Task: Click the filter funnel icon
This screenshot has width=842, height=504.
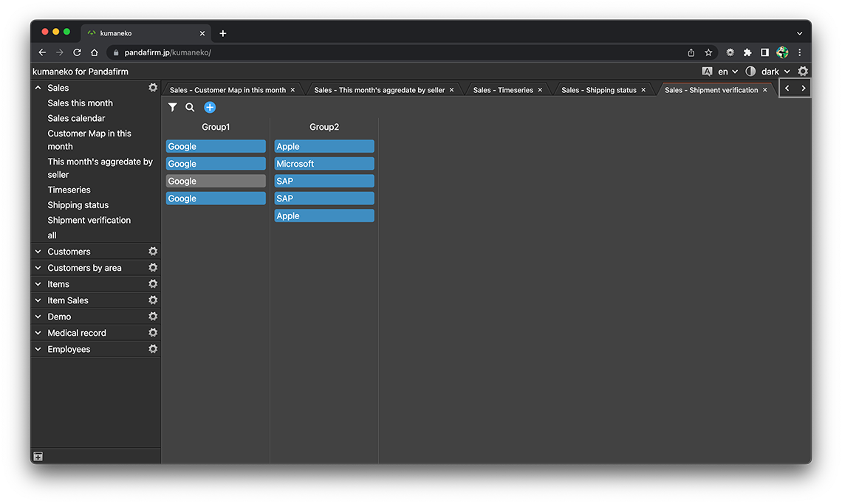Action: tap(172, 108)
